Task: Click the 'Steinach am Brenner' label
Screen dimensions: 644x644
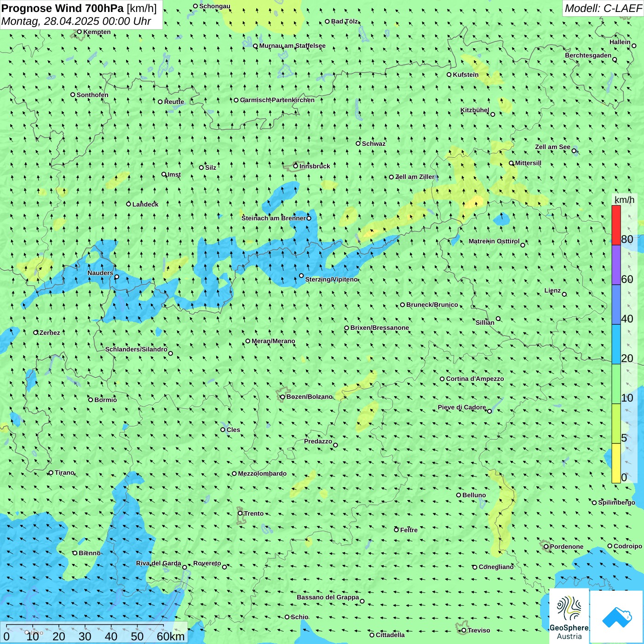Action: [x=273, y=218]
